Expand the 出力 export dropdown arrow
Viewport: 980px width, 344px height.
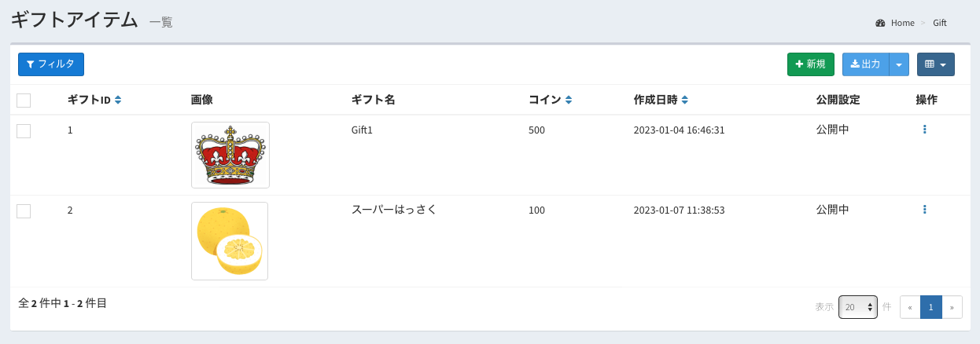(x=899, y=64)
